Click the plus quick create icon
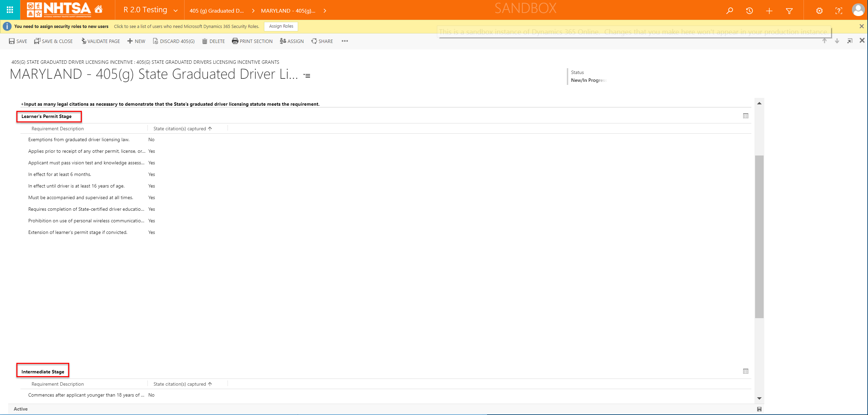The image size is (868, 415). (x=769, y=11)
